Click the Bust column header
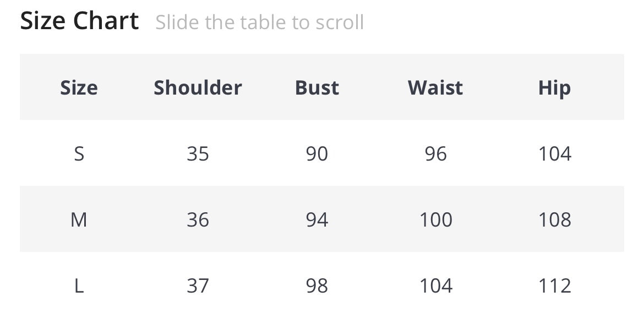This screenshot has height=319, width=644. point(317,87)
